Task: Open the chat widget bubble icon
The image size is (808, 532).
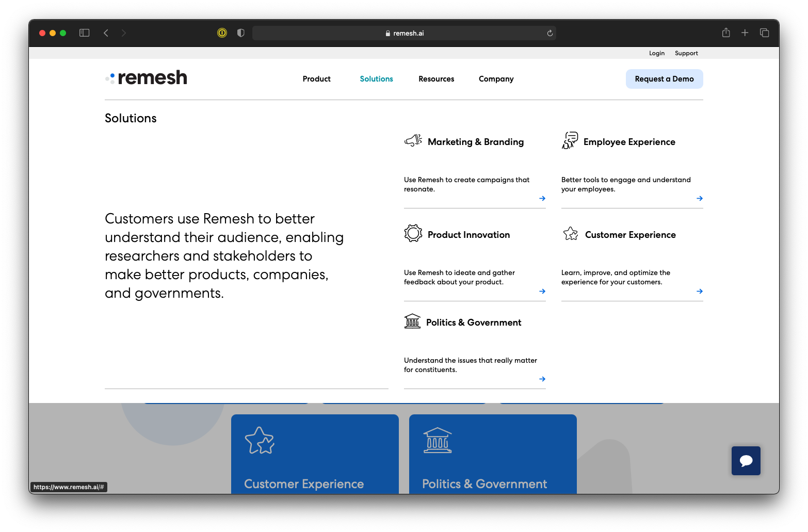Action: pos(746,461)
